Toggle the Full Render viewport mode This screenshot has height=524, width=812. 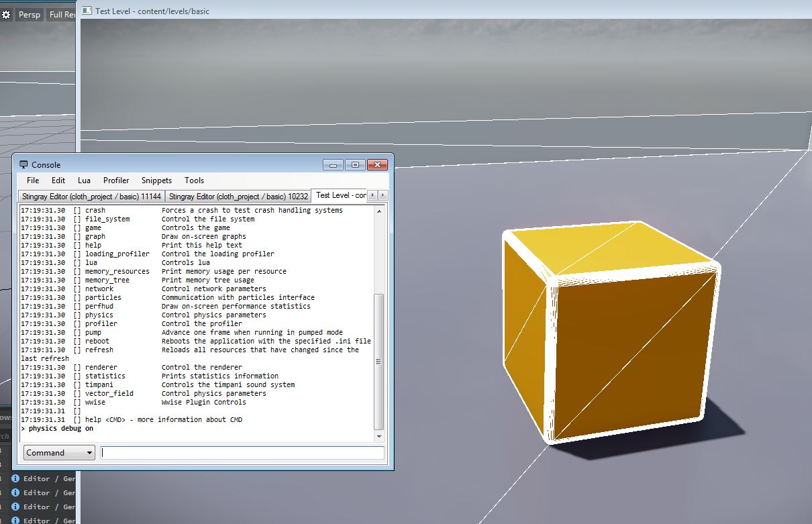(x=61, y=14)
